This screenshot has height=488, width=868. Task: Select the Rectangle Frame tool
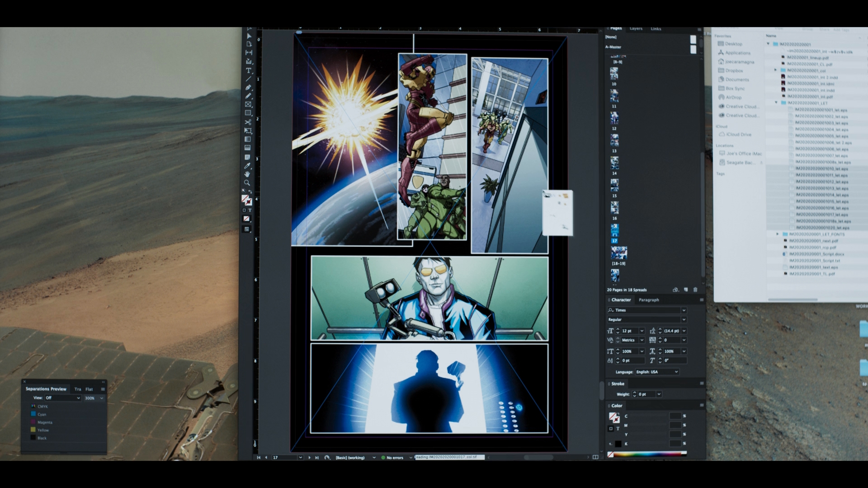248,104
